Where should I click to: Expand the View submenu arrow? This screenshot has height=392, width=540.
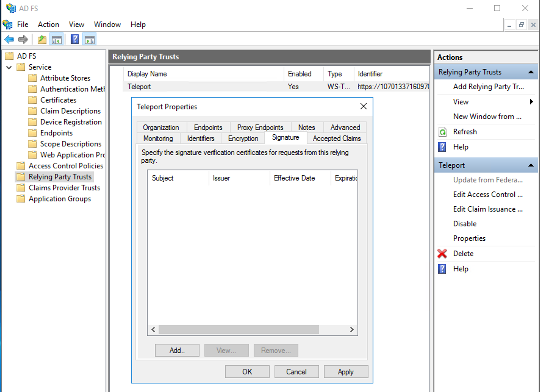(x=531, y=102)
